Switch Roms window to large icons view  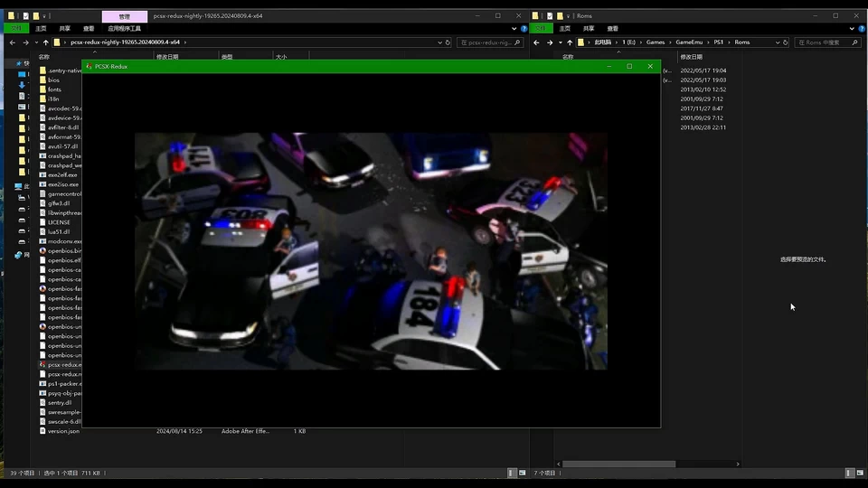(x=860, y=473)
